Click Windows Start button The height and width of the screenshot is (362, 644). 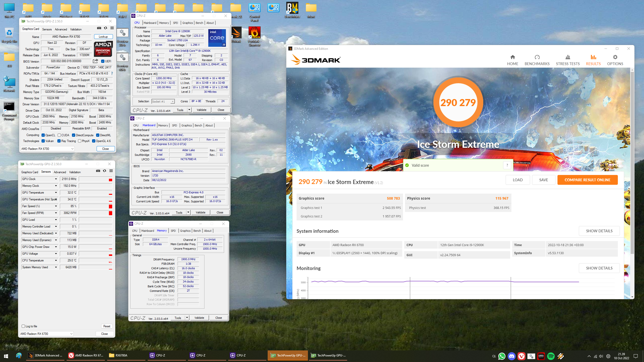(6, 356)
